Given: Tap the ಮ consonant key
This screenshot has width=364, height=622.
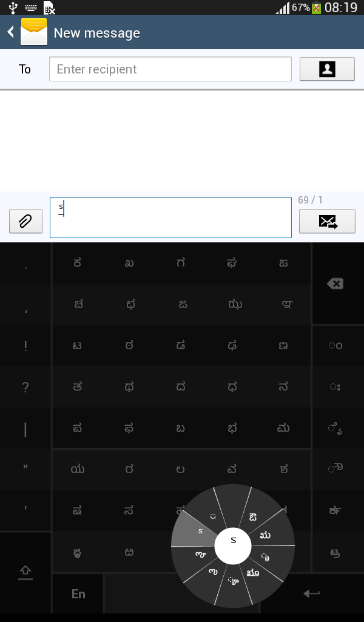Looking at the screenshot, I should [283, 428].
